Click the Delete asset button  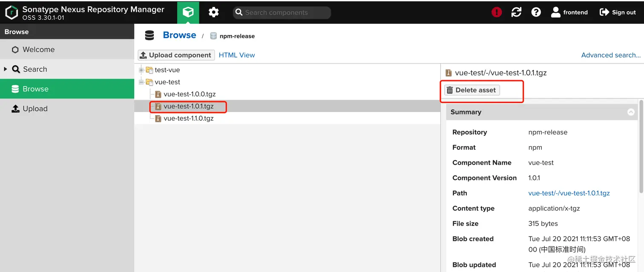pos(471,90)
